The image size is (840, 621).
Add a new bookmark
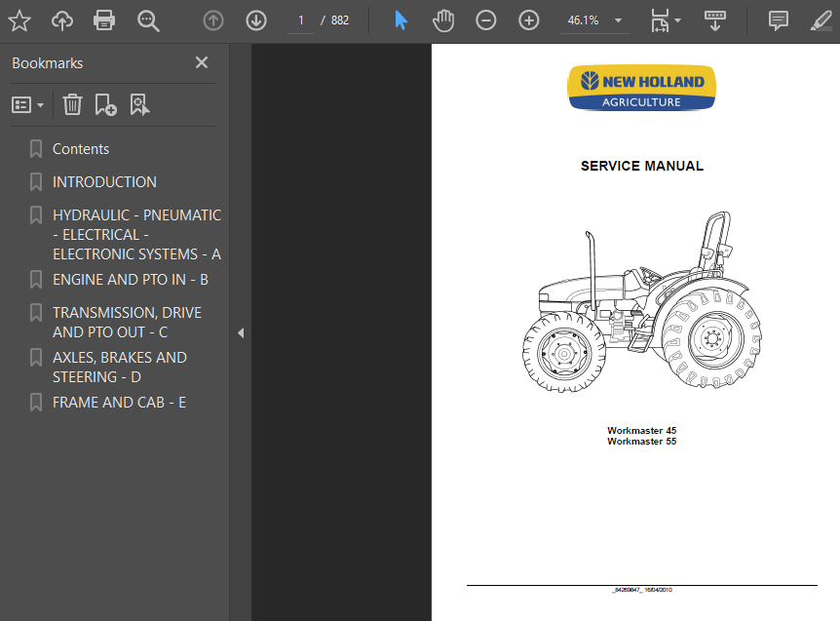105,104
